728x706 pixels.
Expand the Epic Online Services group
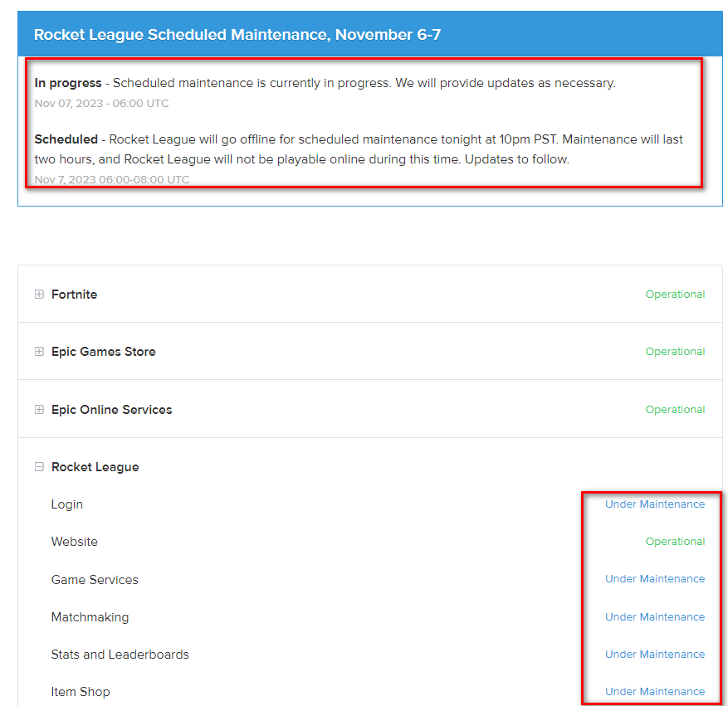point(39,410)
